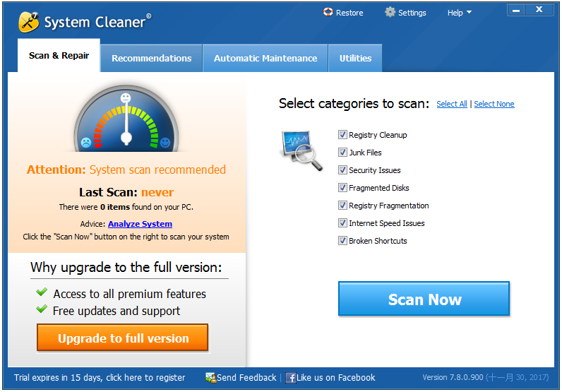
Task: Open the Recommendations tab
Action: tap(151, 58)
